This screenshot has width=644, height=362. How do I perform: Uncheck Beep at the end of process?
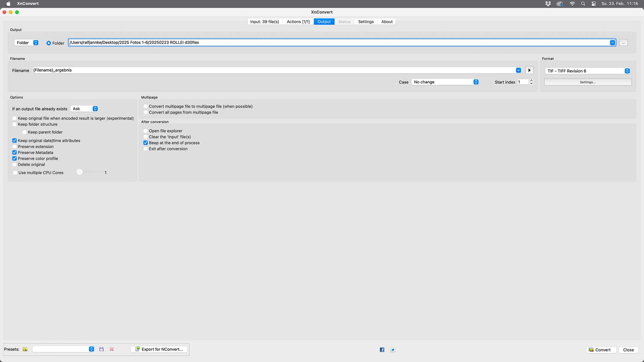click(145, 143)
